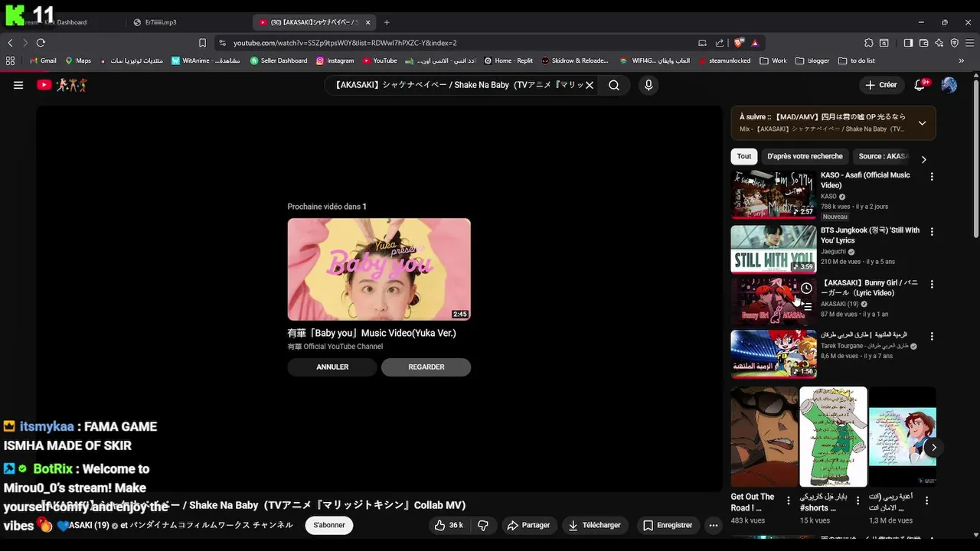The width and height of the screenshot is (980, 551).
Task: Go back in the browser
Action: pos(10,43)
